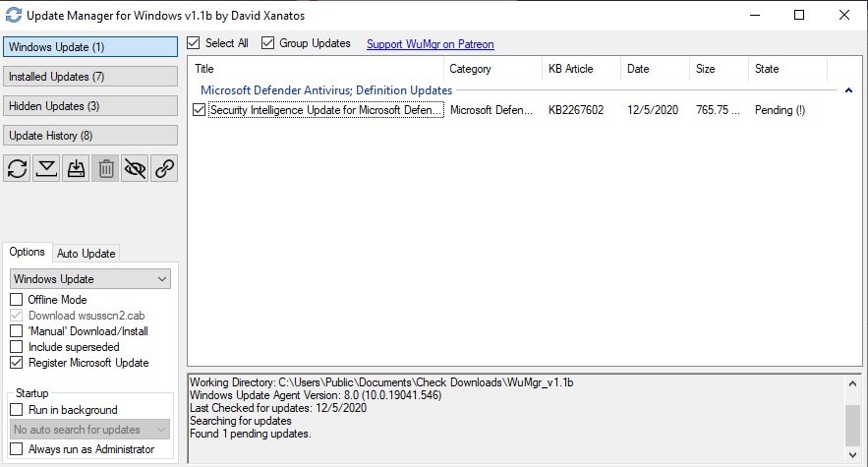Viewport: 868px width, 467px height.
Task: Collapse the Microsoft Defender Antivirus group
Action: tap(848, 90)
